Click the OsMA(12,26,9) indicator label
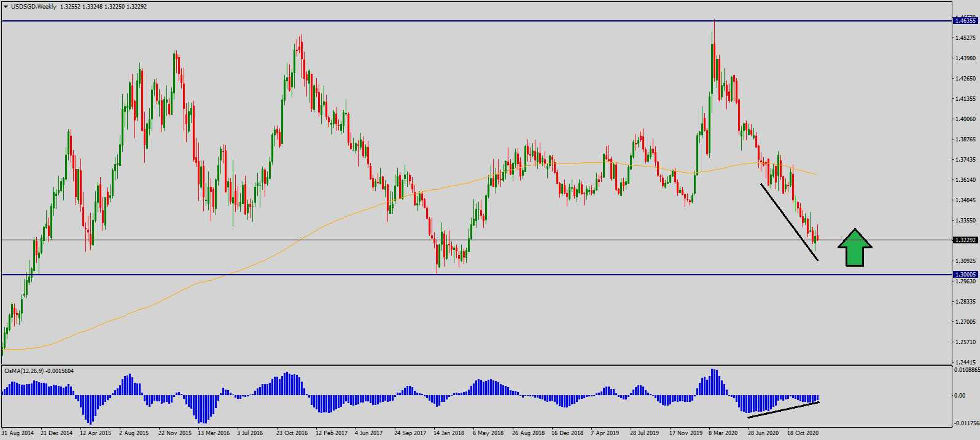Screen dimensions: 980x440 click(x=39, y=371)
